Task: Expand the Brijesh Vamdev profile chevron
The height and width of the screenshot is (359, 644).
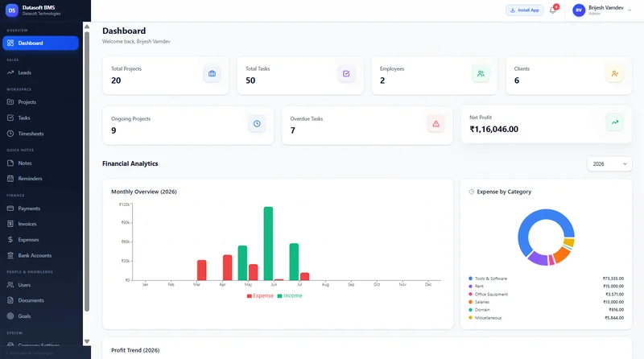Action: coord(630,10)
